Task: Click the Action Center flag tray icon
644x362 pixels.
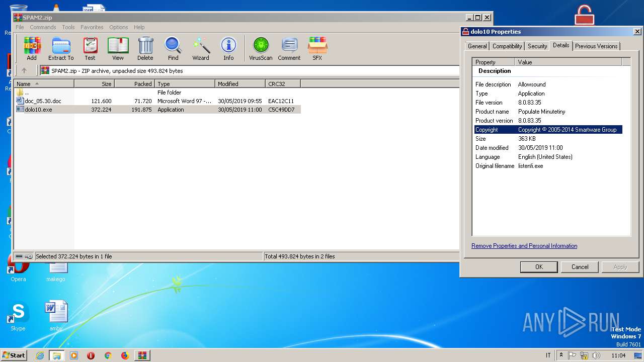Action: [572, 355]
